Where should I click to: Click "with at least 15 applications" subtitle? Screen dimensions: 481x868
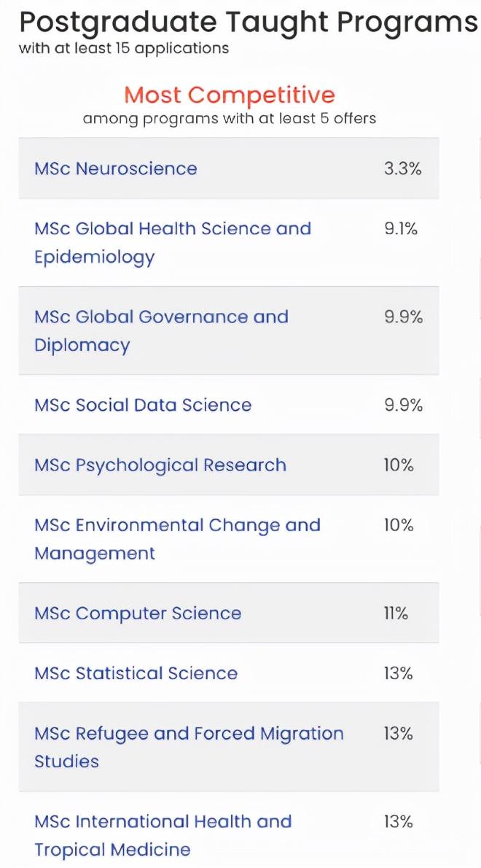click(x=124, y=49)
